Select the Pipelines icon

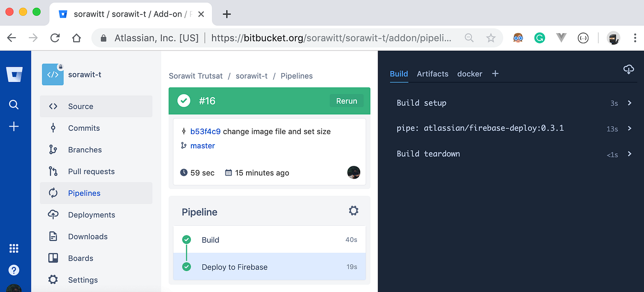53,193
